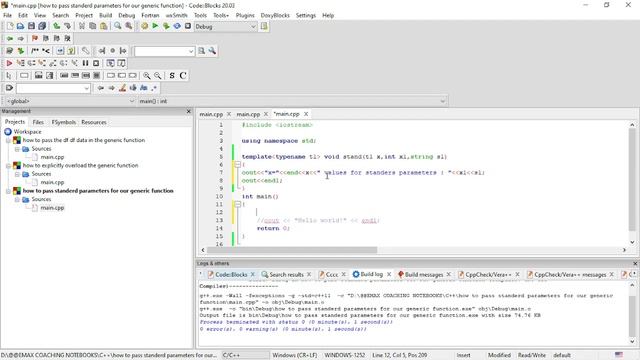This screenshot has height=360, width=640.
Task: Open the File menu
Action: [x=7, y=15]
